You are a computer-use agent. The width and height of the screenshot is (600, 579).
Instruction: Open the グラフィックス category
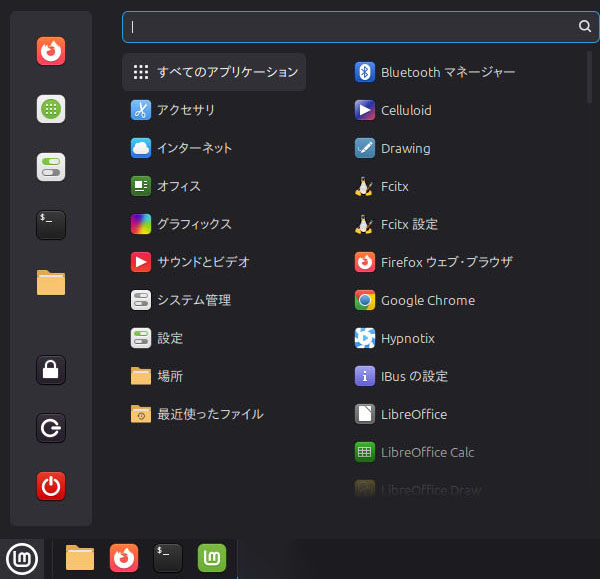194,224
